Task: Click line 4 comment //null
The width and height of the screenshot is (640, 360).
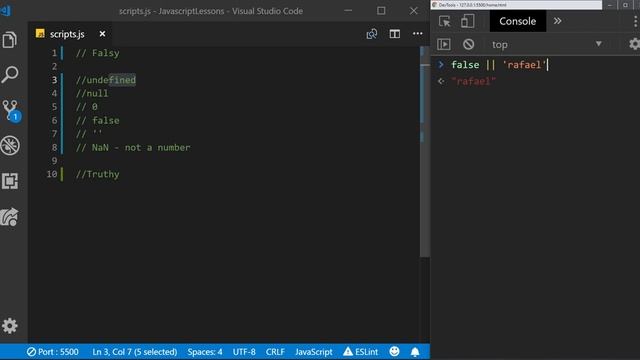Action: [92, 93]
